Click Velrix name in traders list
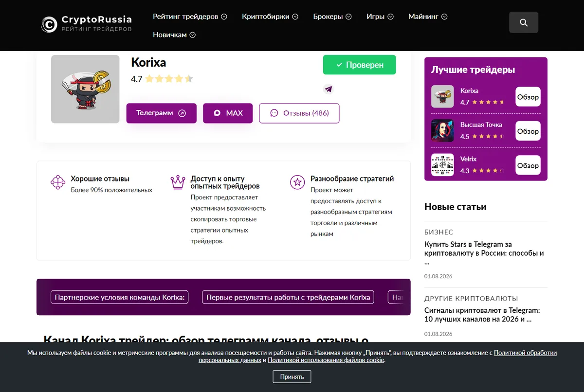Screen dimensions: 584x392 coord(468,159)
